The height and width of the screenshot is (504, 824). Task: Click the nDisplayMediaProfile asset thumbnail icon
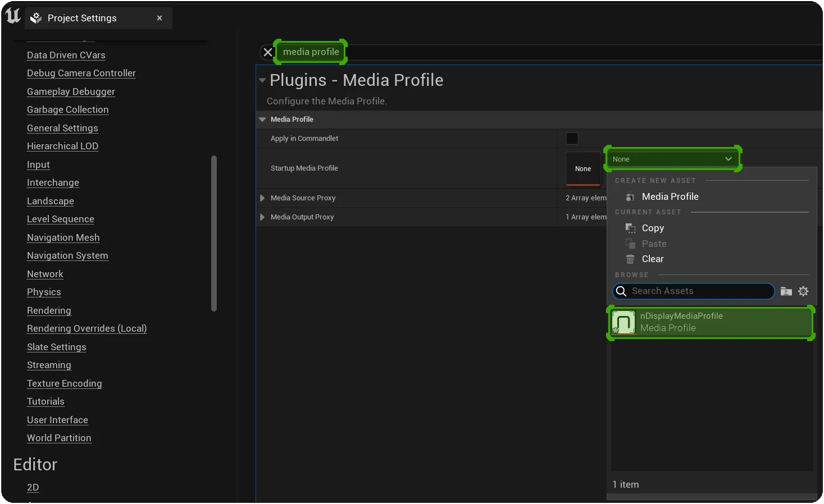tap(623, 322)
